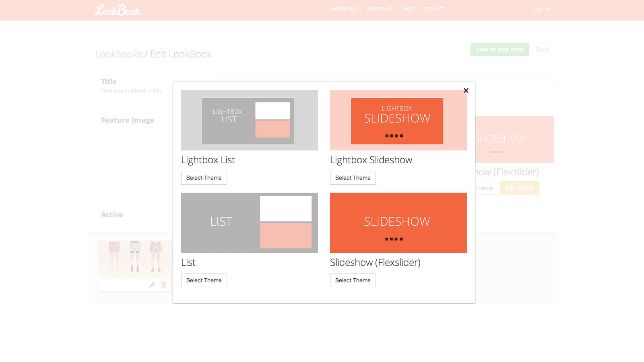The width and height of the screenshot is (644, 362).
Task: Click the Log Out link
Action: 541,9
